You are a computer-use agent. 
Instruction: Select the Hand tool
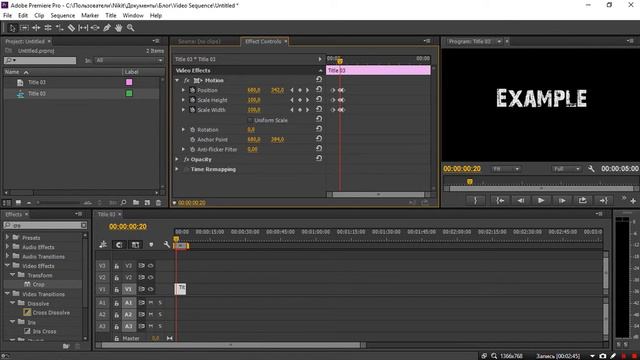coord(118,28)
